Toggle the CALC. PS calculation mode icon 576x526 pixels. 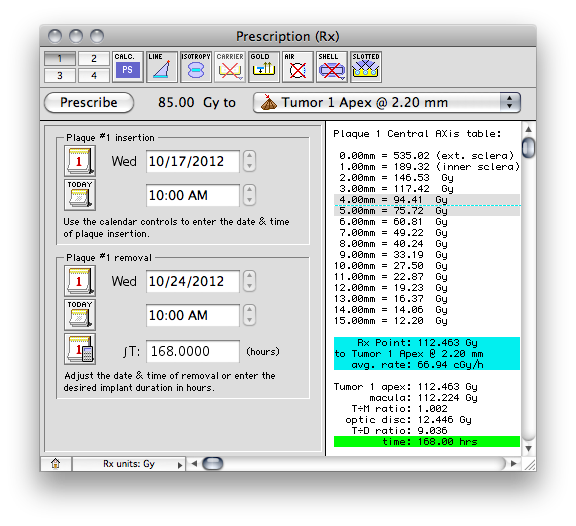tap(127, 67)
